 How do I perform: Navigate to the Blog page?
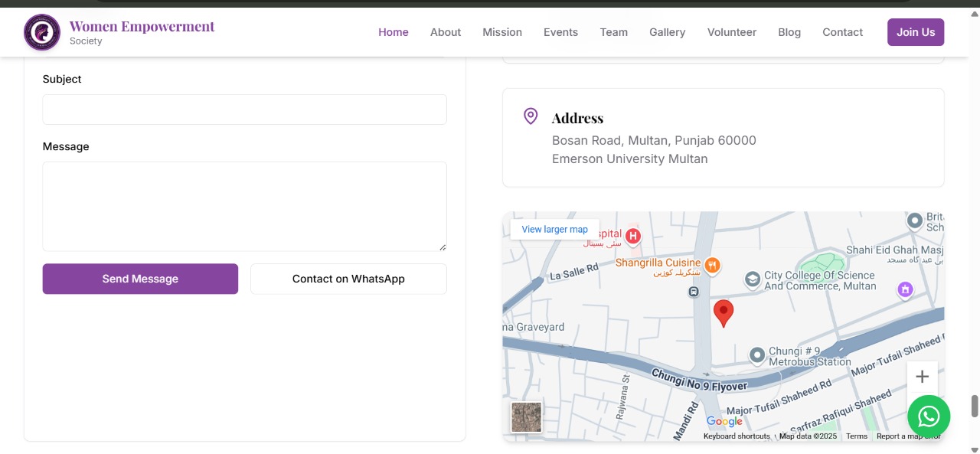point(789,32)
